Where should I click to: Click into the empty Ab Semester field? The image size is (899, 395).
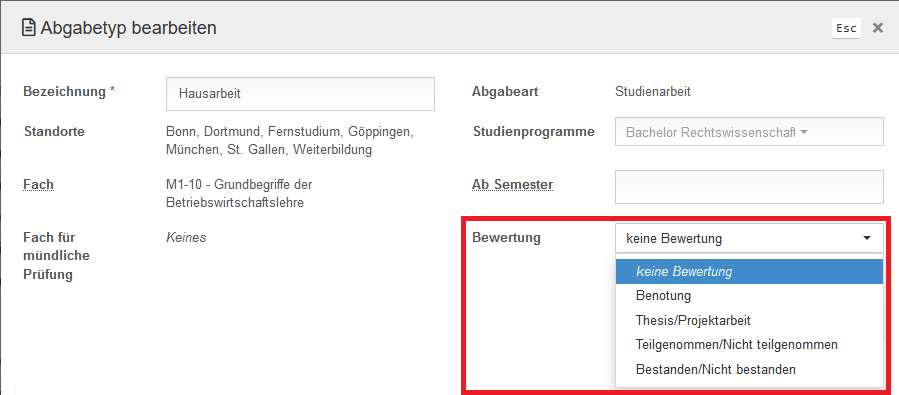749,186
